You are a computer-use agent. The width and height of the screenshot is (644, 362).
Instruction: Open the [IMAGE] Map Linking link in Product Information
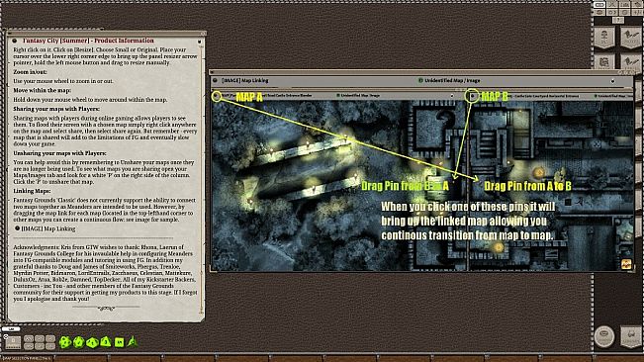point(48,228)
